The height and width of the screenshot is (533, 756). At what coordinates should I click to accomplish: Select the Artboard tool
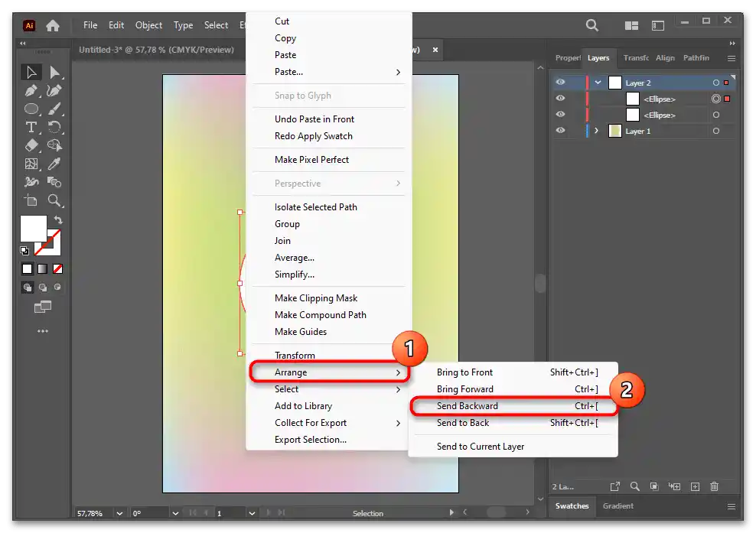pos(31,200)
